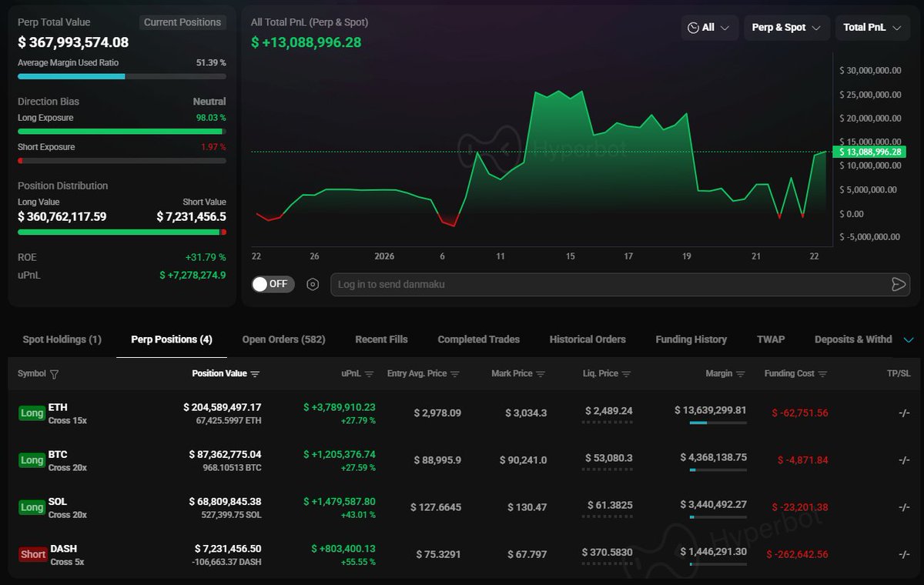Switch to Funding History tab
The width and height of the screenshot is (924, 585).
pyautogui.click(x=691, y=339)
